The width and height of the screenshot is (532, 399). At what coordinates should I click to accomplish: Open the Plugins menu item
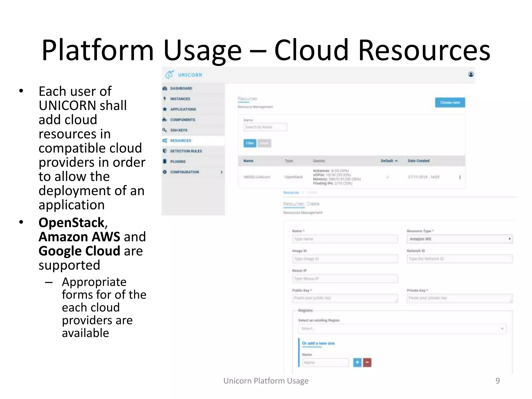pos(193,161)
